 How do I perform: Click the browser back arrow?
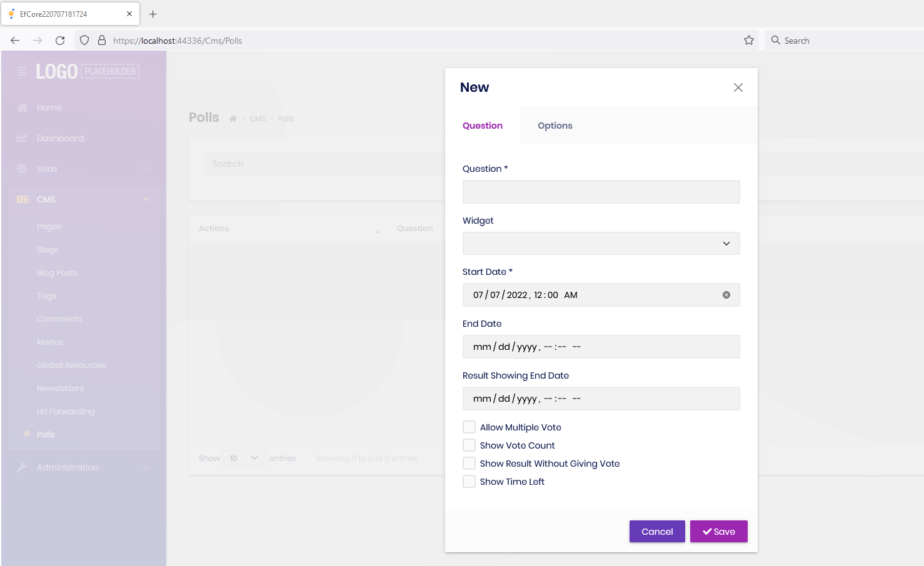pos(15,41)
